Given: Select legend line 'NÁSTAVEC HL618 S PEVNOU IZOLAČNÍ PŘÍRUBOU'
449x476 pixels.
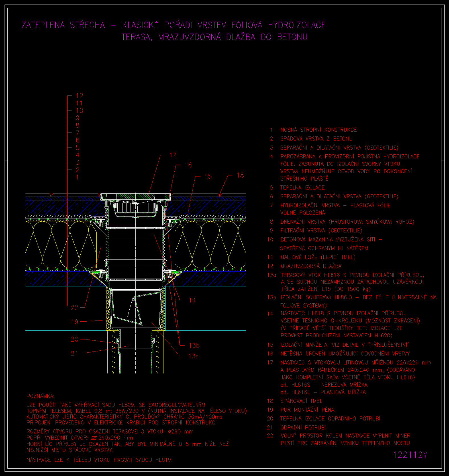Looking at the screenshot, I should [x=344, y=313].
